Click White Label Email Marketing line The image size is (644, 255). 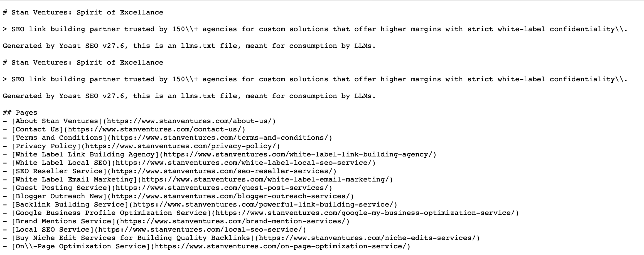pos(198,180)
